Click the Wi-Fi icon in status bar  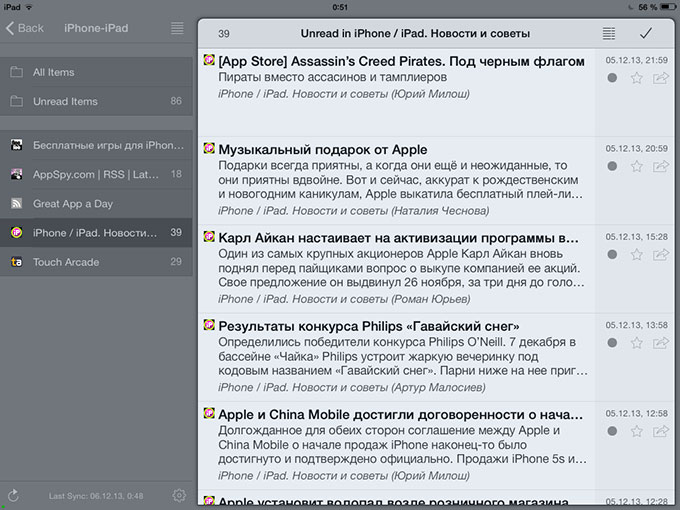click(x=29, y=7)
